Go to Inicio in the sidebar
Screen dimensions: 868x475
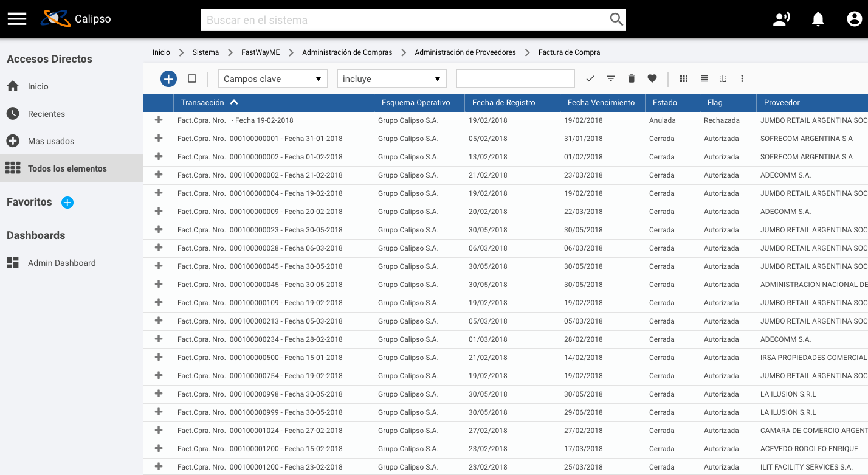tap(72, 86)
